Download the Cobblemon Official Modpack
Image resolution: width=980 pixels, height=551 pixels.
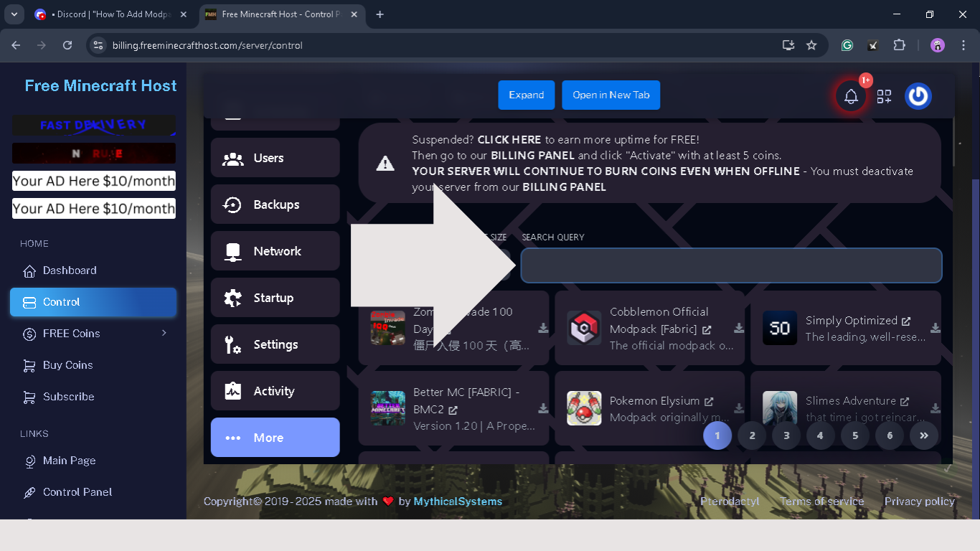pyautogui.click(x=739, y=328)
